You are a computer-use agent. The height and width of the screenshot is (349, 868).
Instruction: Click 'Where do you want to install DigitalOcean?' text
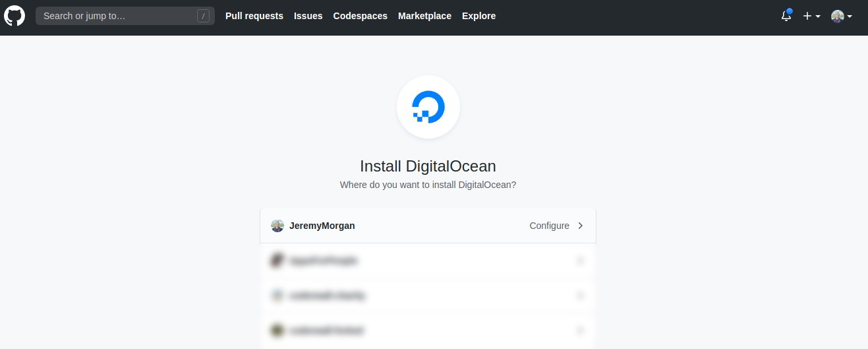tap(428, 185)
